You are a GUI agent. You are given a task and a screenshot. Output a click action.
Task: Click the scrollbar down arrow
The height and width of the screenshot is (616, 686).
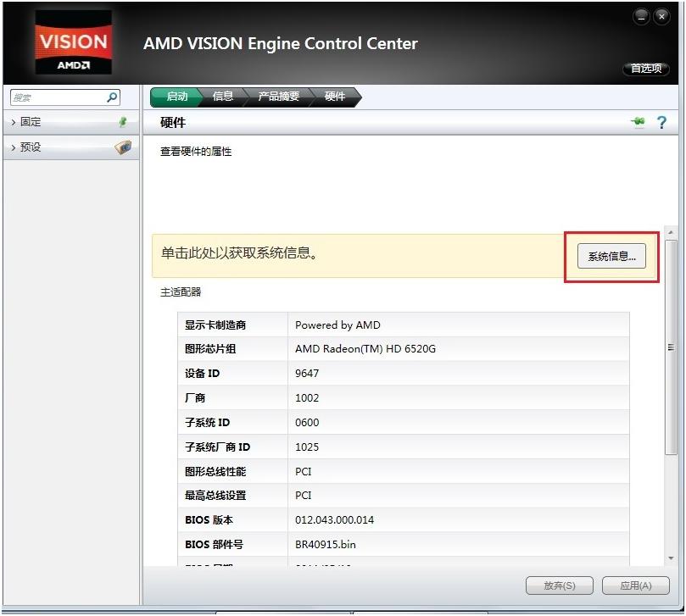[x=670, y=558]
